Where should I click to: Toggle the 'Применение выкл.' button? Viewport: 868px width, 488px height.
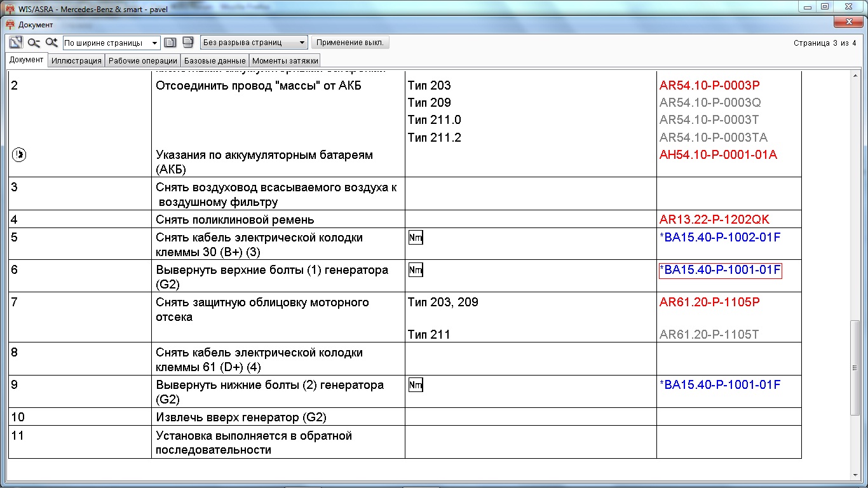pos(350,43)
